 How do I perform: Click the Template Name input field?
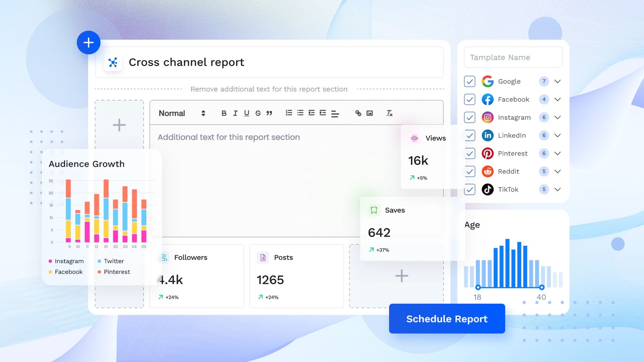[513, 57]
